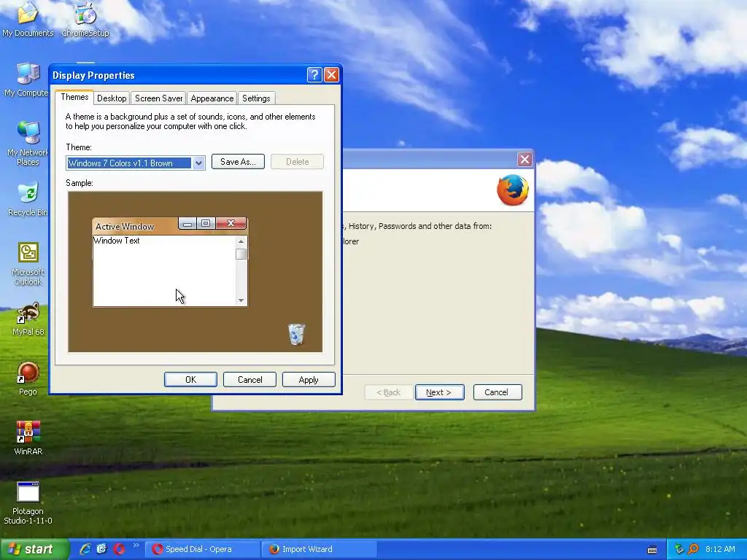Launch Microsoft Outlook desktop icon

pyautogui.click(x=28, y=263)
